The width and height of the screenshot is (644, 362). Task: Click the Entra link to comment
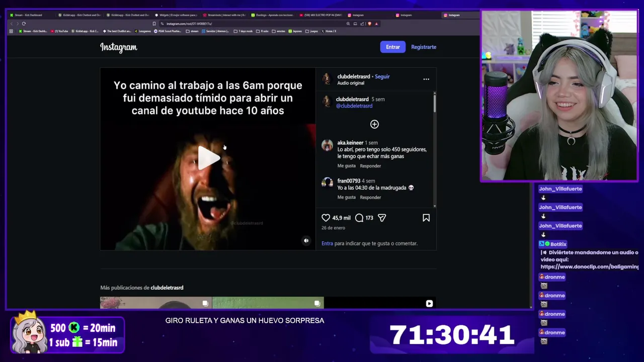328,243
